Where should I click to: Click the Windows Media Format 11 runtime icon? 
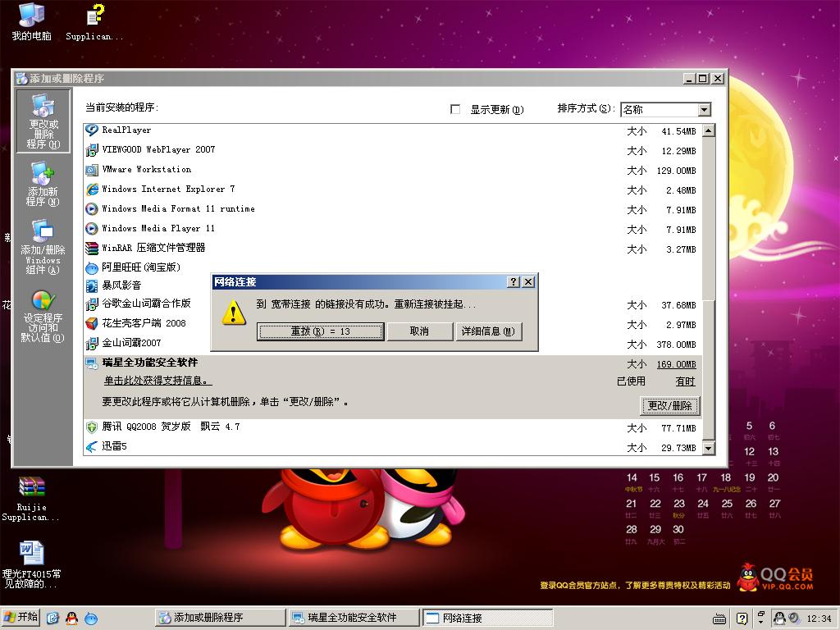(92, 209)
